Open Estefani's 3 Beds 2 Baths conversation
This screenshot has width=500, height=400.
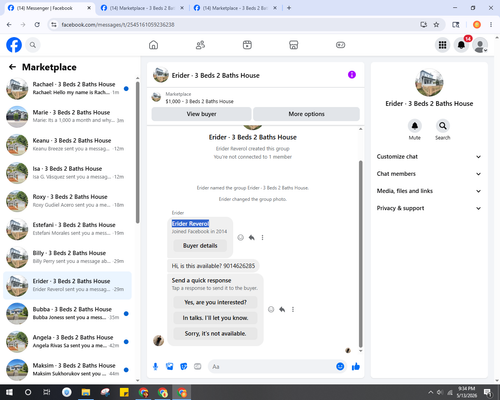[67, 229]
